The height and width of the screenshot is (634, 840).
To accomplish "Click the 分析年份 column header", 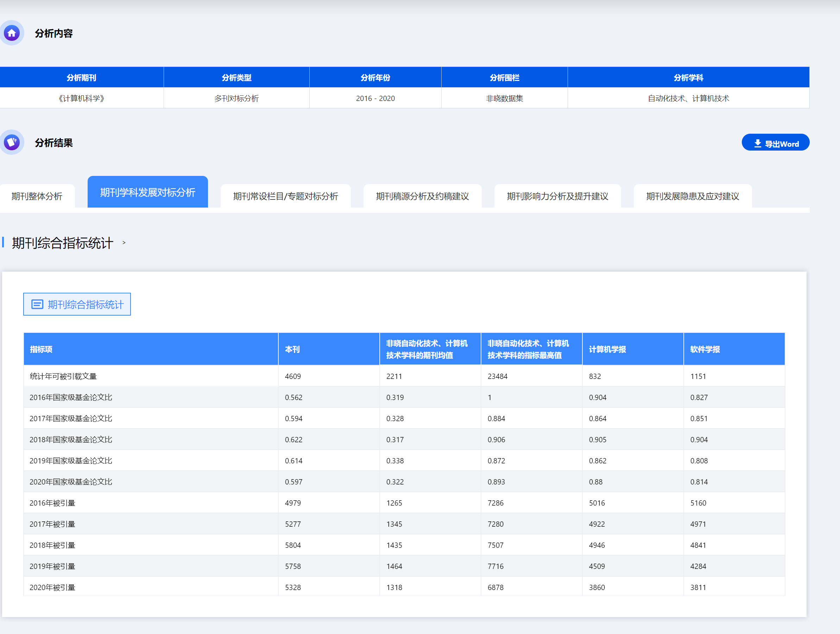I will (375, 77).
